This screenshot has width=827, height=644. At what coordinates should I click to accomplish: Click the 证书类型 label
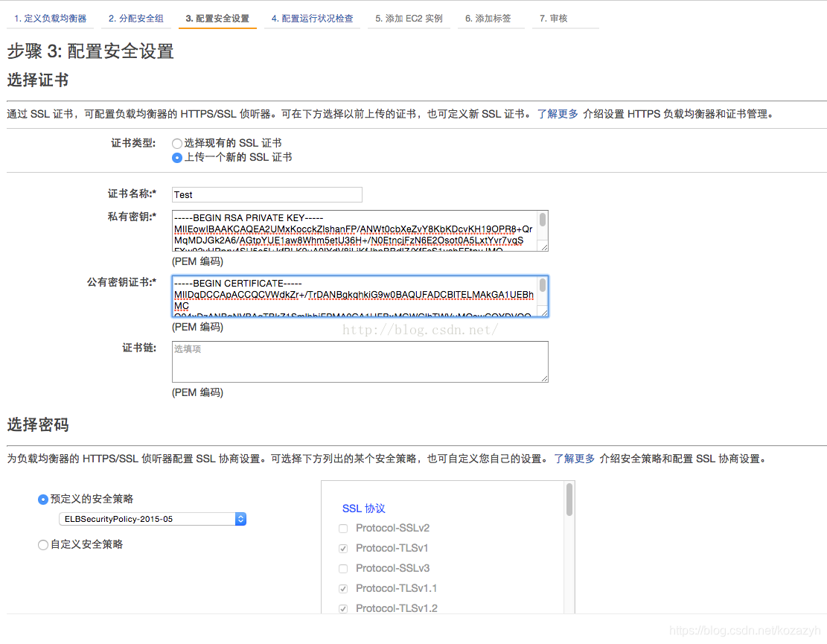pyautogui.click(x=133, y=144)
